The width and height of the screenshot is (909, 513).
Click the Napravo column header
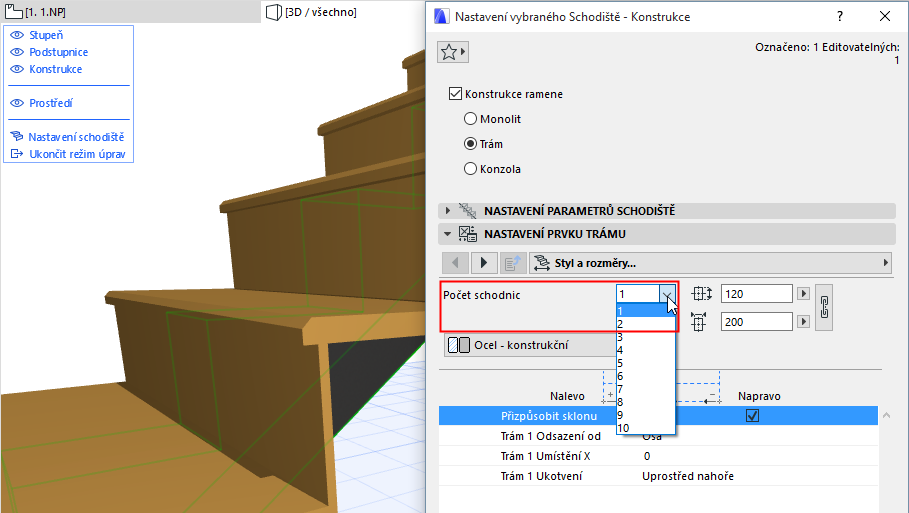(759, 396)
